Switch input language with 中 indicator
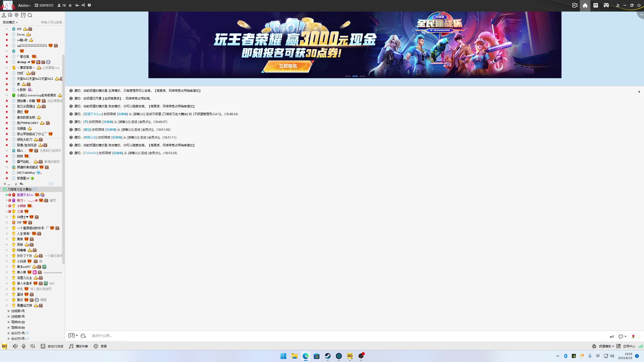The width and height of the screenshot is (644, 362). tap(598, 356)
